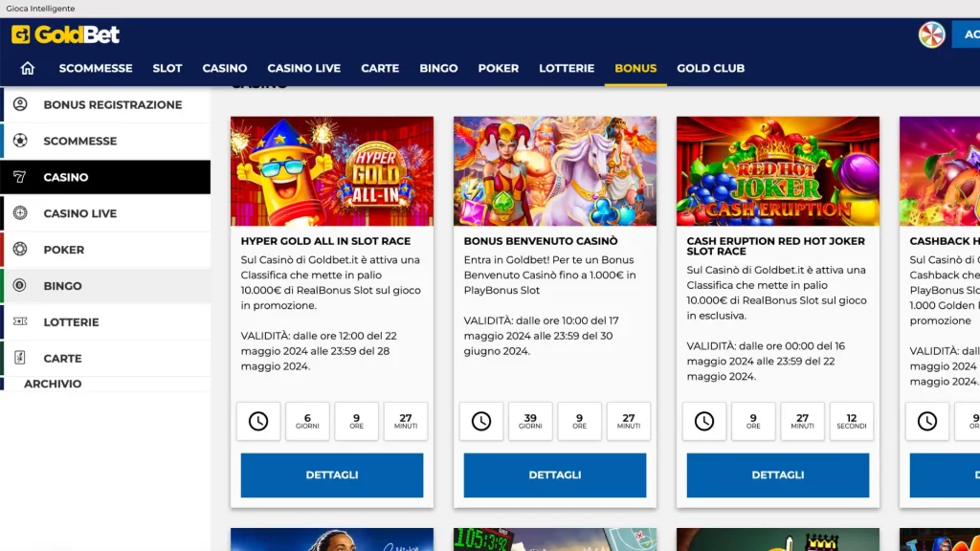Click the Casino Live roulette icon
Image resolution: width=980 pixels, height=551 pixels.
pos(20,213)
